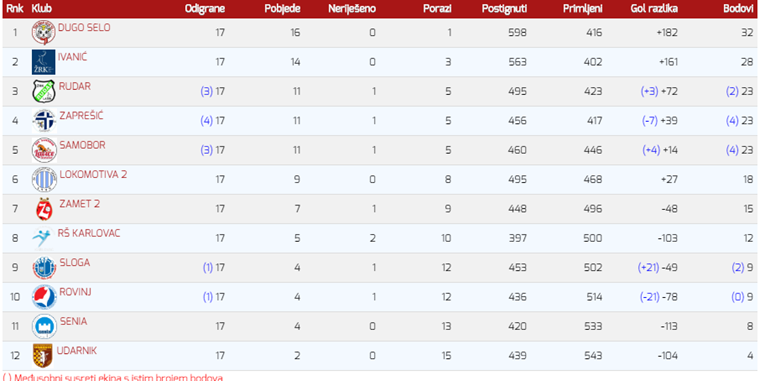Select the Pobjede column header
Screen dimensions: 760x381
pos(282,9)
